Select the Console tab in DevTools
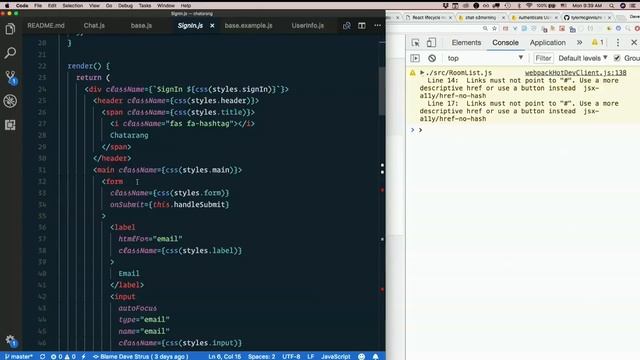Image resolution: width=640 pixels, height=360 pixels. point(505,42)
